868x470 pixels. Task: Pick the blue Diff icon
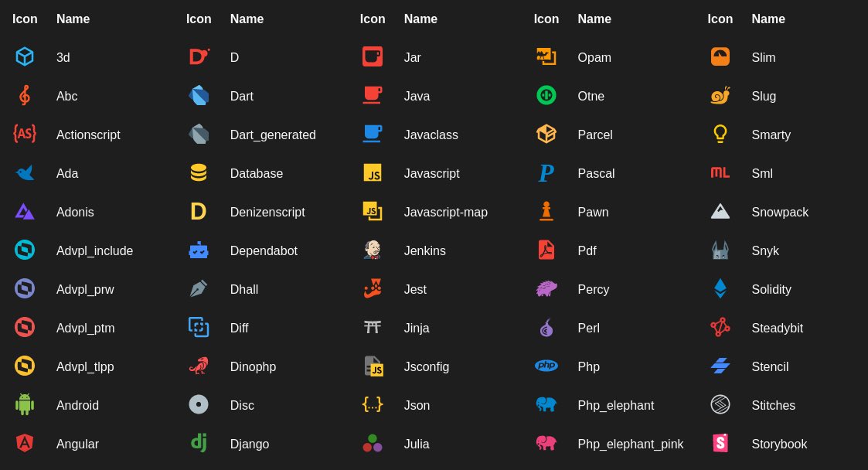[199, 327]
